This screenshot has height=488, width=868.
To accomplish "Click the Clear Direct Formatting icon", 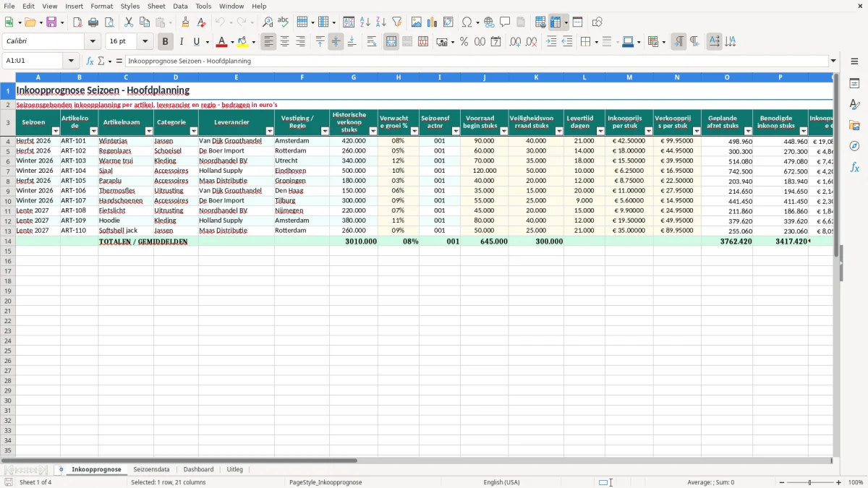I will tap(202, 22).
